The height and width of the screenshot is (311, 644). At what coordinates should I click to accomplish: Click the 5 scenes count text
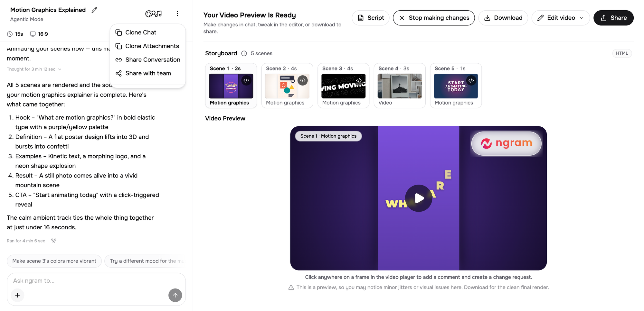(x=261, y=53)
